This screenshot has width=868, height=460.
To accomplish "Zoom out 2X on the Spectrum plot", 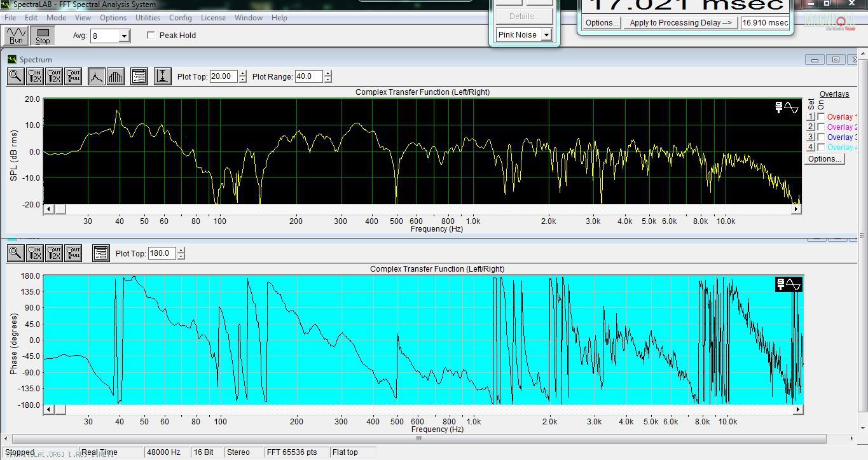I will tap(54, 76).
